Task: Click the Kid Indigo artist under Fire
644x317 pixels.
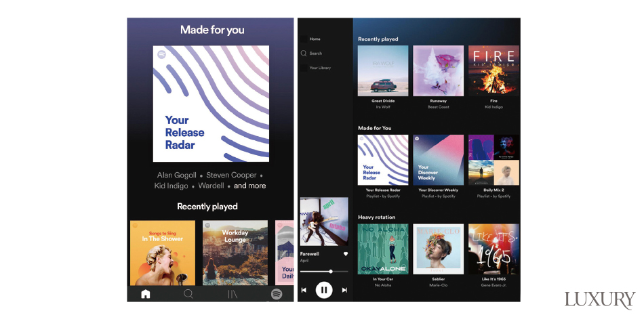Action: [494, 107]
